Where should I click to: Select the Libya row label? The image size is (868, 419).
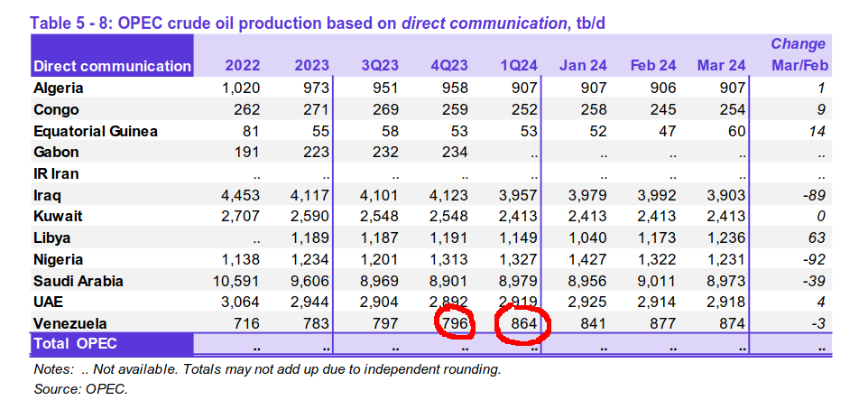point(52,238)
